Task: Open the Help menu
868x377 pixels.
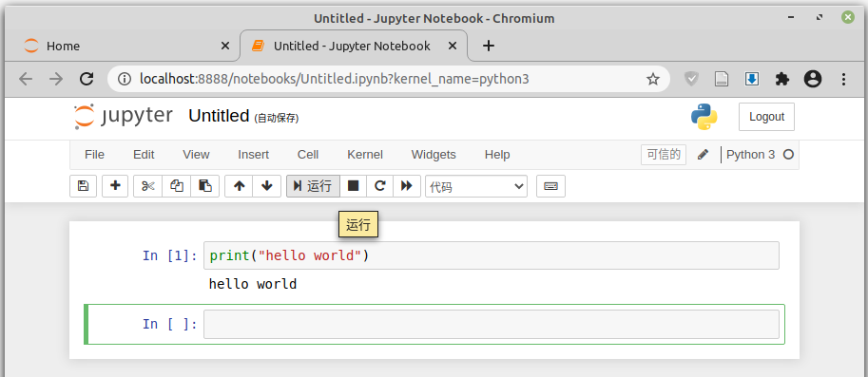Action: tap(497, 155)
